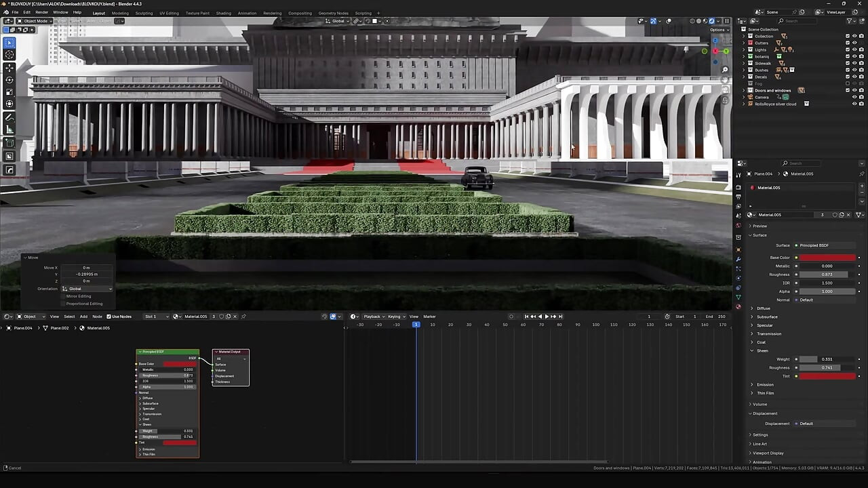Open the View Layer properties tab

pyautogui.click(x=738, y=206)
